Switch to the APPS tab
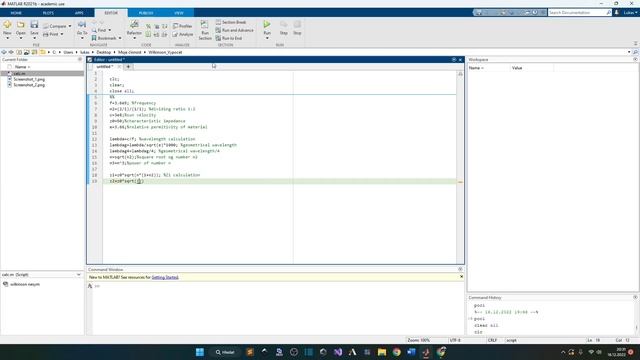640x360 pixels. (79, 13)
